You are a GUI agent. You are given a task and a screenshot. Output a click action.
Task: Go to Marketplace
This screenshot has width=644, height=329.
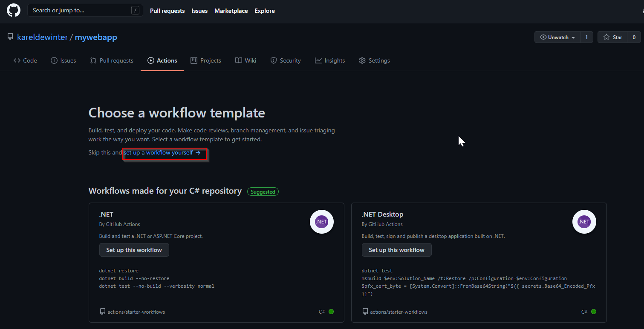(x=231, y=11)
